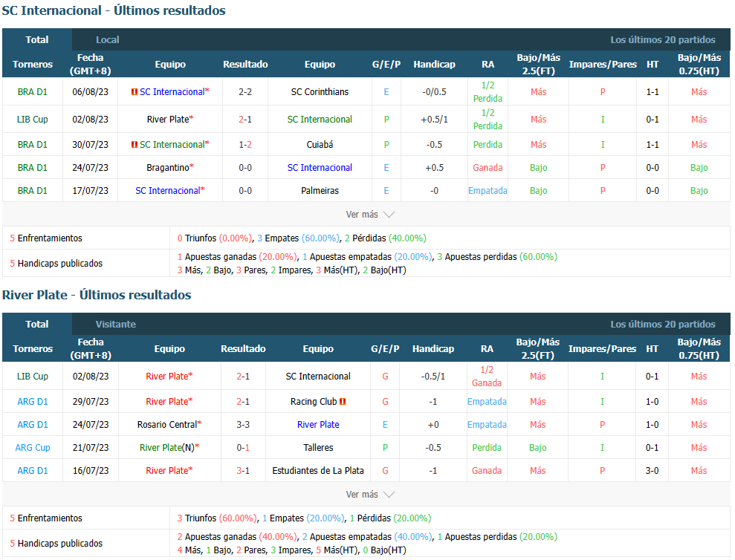Click 'Los últimos 20 partidos' in River Plate header
The height and width of the screenshot is (560, 735).
click(663, 325)
